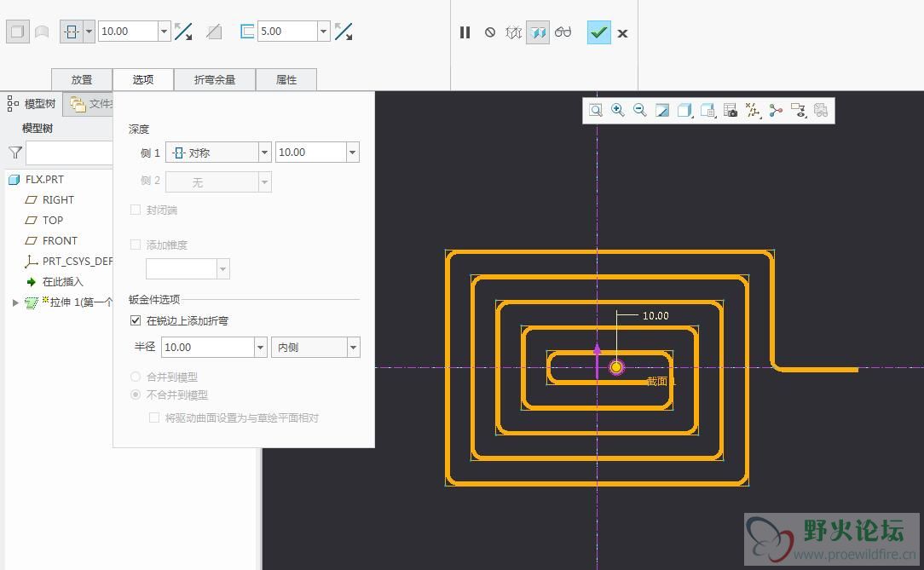Click the greyed appearance icon in view toolbar

coord(821,110)
